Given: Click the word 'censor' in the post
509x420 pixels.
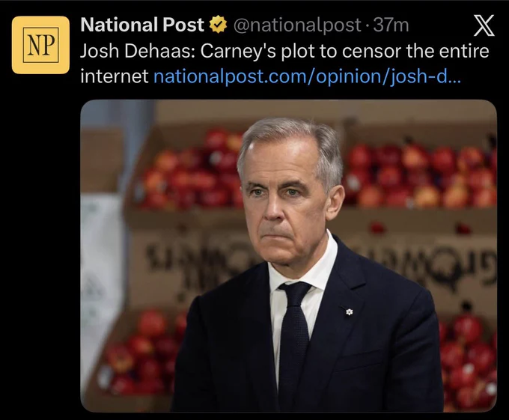Looking at the screenshot, I should point(371,51).
